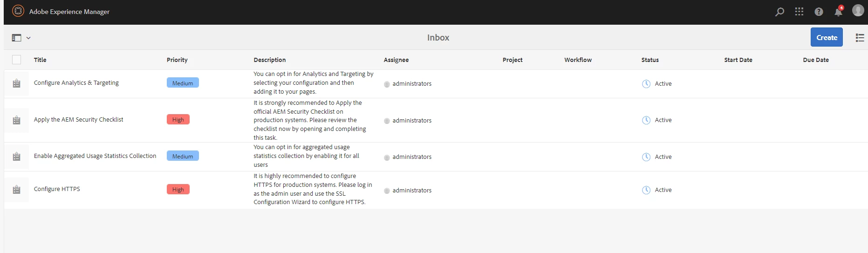Expand the rail selector chevron
Image resolution: width=868 pixels, height=253 pixels.
click(28, 38)
